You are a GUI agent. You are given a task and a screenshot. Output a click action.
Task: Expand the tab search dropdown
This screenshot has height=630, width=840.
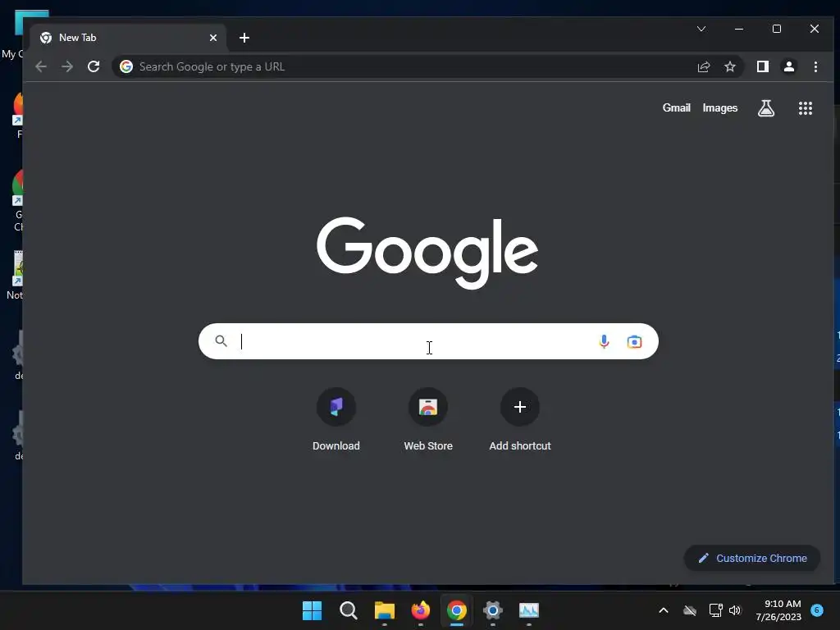[x=701, y=29]
